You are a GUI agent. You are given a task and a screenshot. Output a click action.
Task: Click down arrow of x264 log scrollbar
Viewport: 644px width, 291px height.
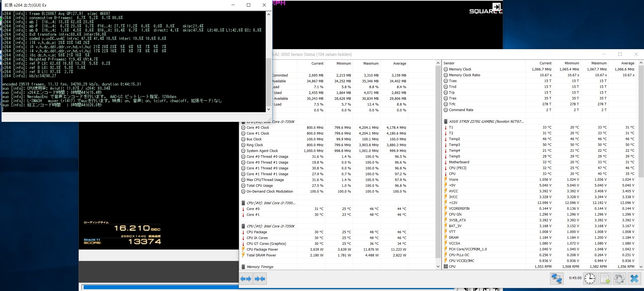(x=269, y=109)
